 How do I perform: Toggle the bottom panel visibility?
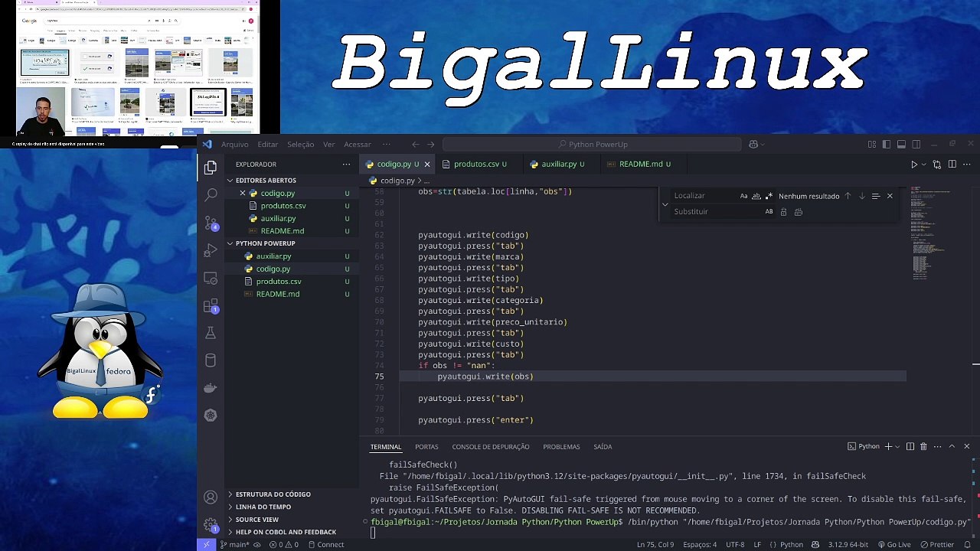click(901, 144)
